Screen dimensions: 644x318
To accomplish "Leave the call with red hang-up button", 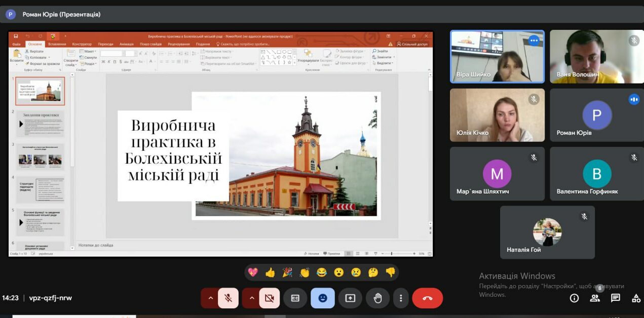I will 427,298.
